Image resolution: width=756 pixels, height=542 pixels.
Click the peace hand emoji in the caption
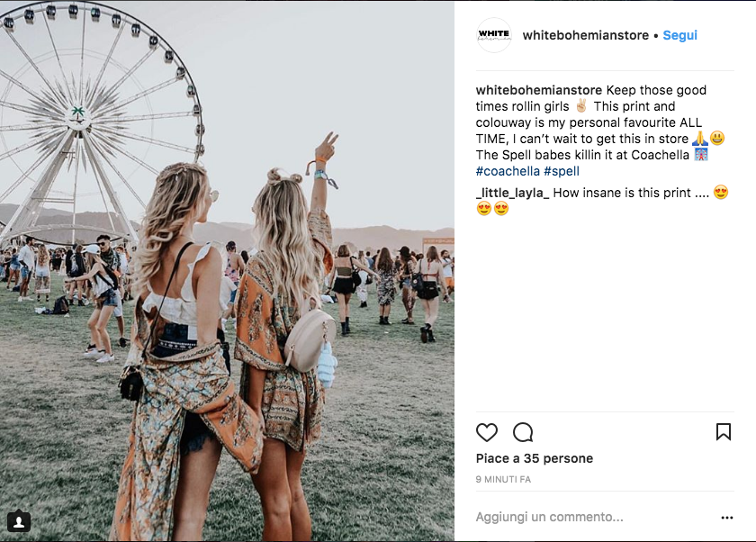(581, 106)
